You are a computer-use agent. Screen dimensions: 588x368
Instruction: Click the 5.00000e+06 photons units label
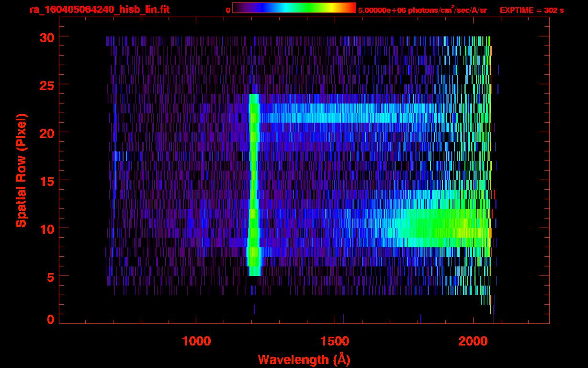click(x=422, y=10)
